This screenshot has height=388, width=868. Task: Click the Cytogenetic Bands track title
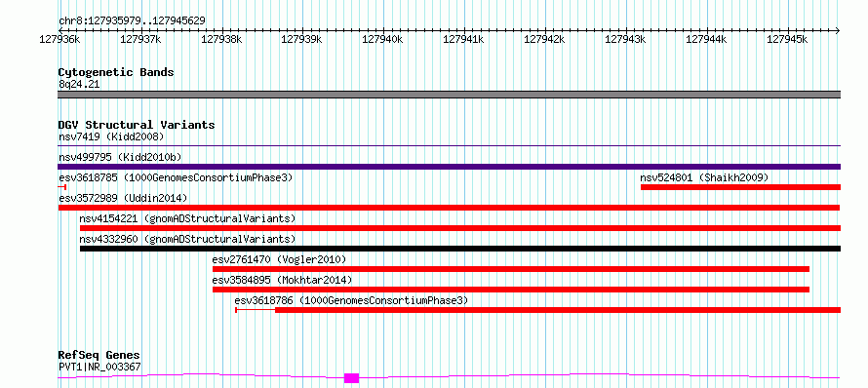pos(116,72)
